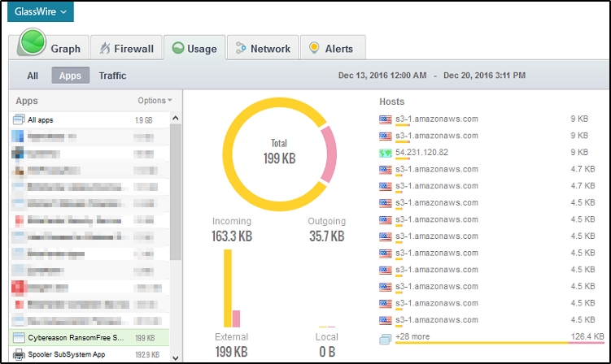This screenshot has height=364, width=611.
Task: Click the Alerts pin icon
Action: 314,48
